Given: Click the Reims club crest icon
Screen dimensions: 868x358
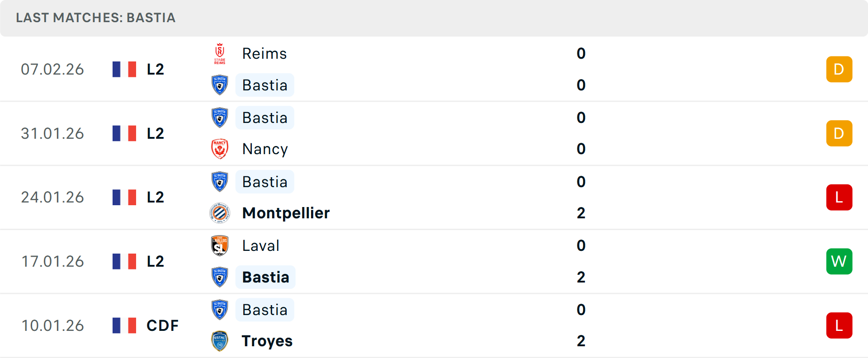Looking at the screenshot, I should tap(219, 53).
